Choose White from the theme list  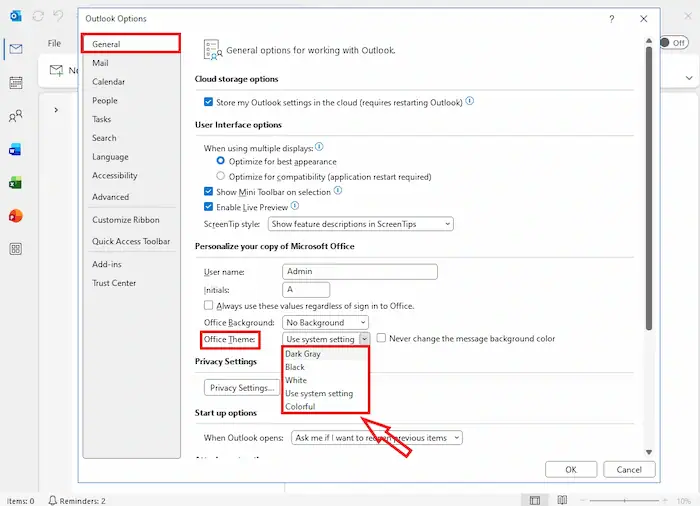click(325, 380)
